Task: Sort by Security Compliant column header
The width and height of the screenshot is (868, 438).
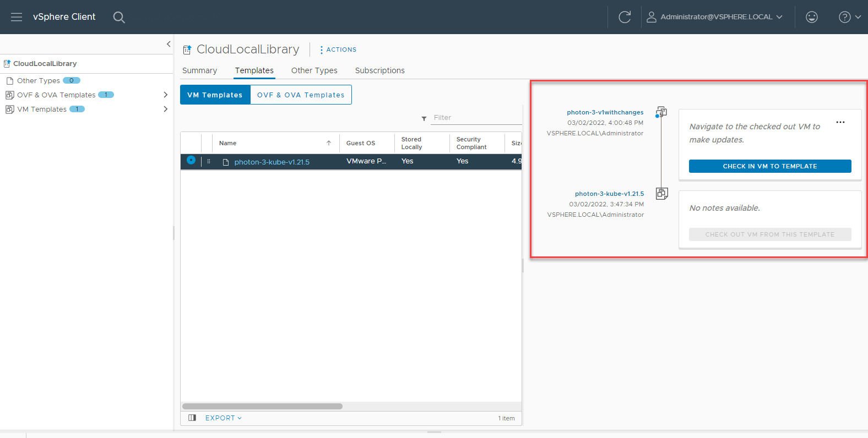Action: pyautogui.click(x=471, y=143)
